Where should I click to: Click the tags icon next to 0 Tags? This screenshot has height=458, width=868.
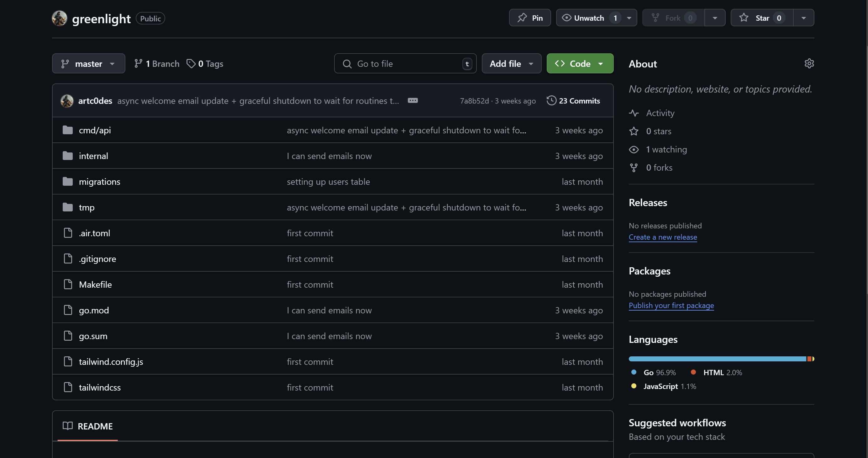tap(191, 63)
